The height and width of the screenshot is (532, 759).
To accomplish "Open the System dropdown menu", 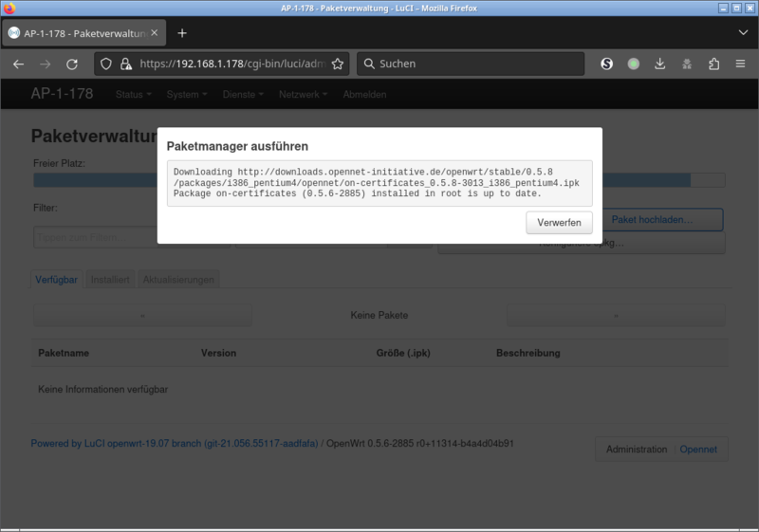I will tap(187, 94).
